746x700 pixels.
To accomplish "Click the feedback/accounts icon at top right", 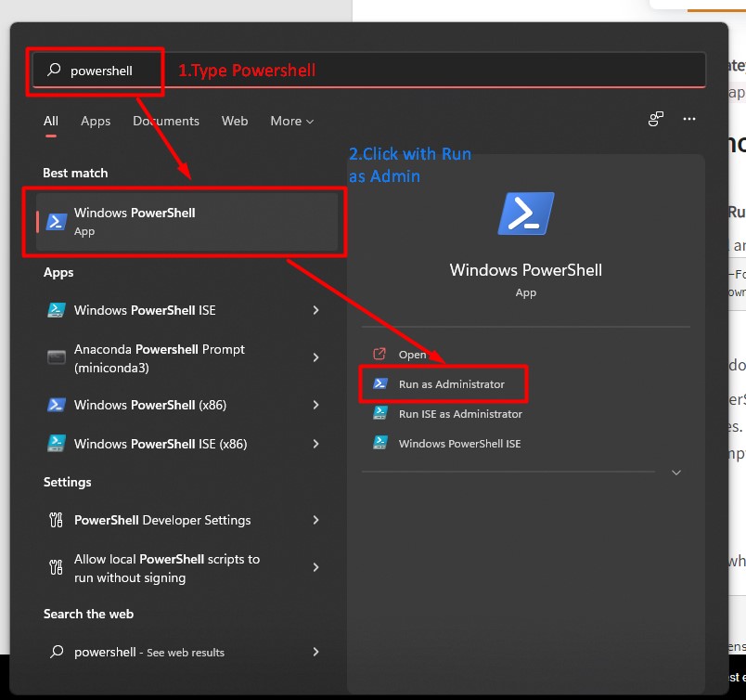I will [x=656, y=119].
